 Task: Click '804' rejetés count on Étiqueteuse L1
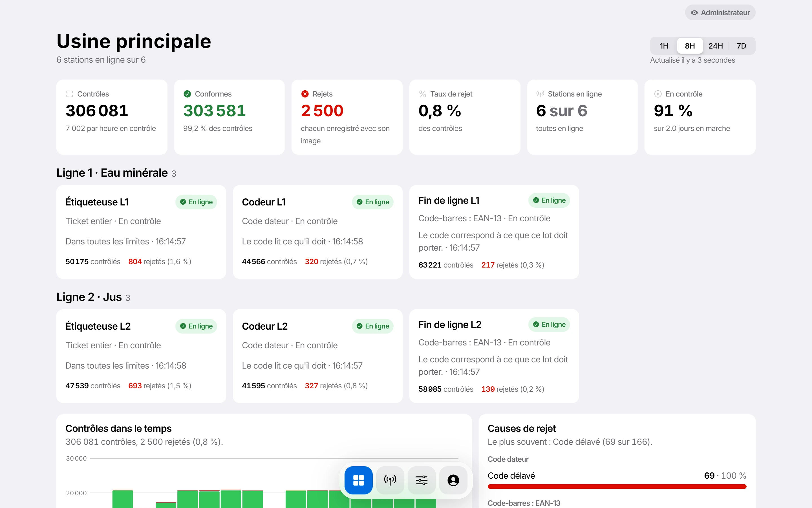[x=135, y=261]
